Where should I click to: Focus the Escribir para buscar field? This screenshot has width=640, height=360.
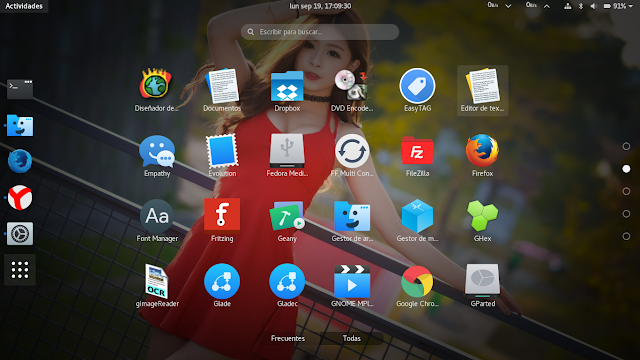(320, 32)
